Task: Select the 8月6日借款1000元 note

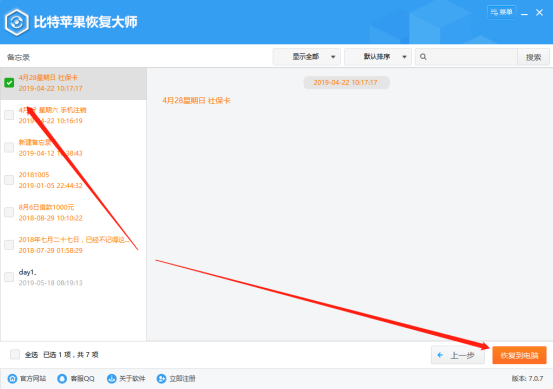Action: [x=73, y=213]
